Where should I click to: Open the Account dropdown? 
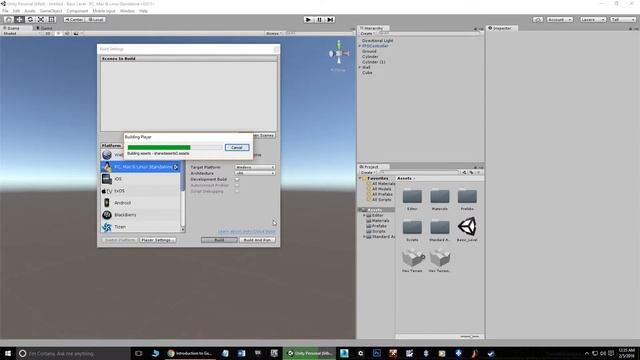(x=560, y=20)
